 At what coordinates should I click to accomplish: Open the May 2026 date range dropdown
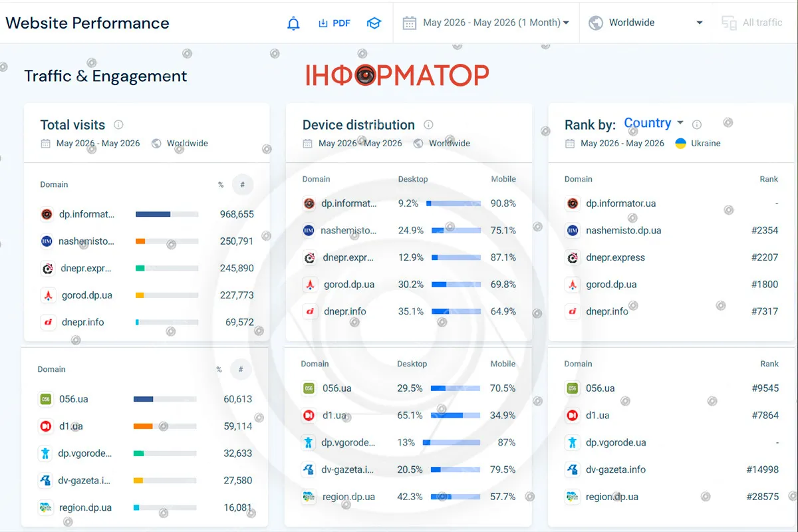(x=486, y=23)
